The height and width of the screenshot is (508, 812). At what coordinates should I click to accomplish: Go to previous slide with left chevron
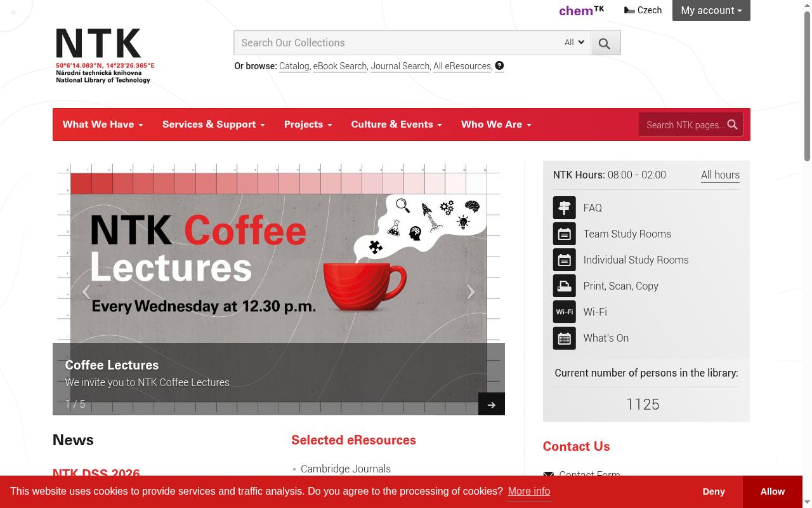86,292
